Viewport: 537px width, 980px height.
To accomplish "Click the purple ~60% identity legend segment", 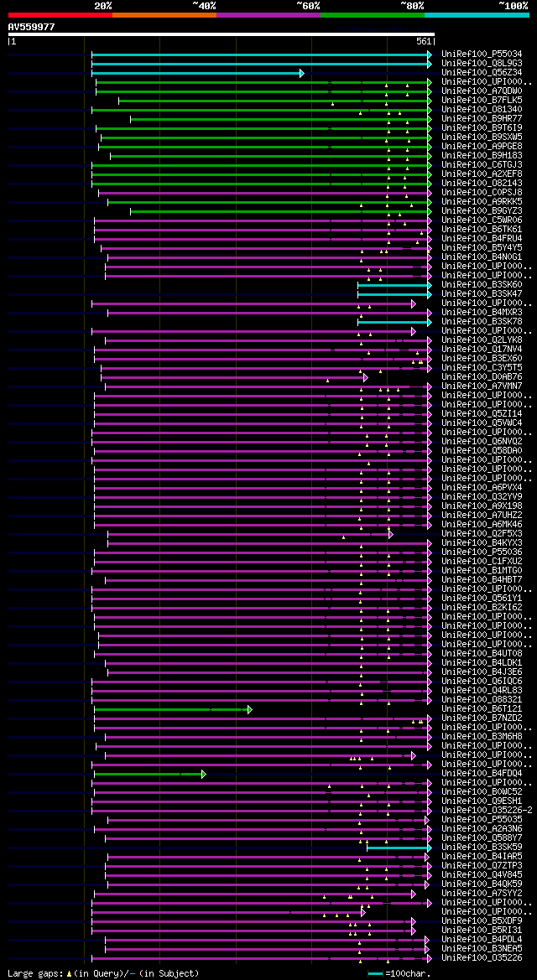I will click(268, 14).
